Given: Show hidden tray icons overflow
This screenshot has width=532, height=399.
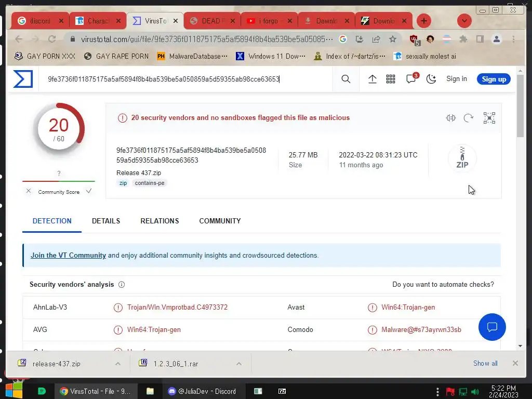Looking at the screenshot, I should (437, 392).
